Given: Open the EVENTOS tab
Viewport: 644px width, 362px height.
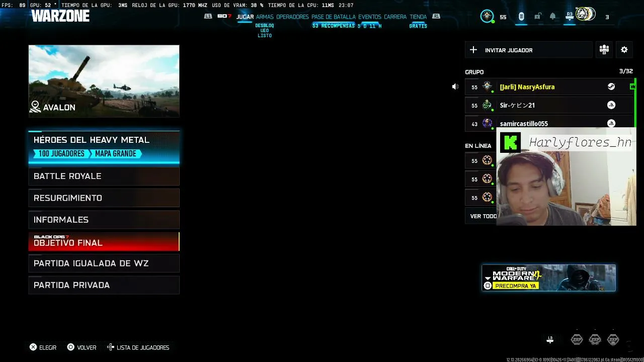Looking at the screenshot, I should click(370, 17).
